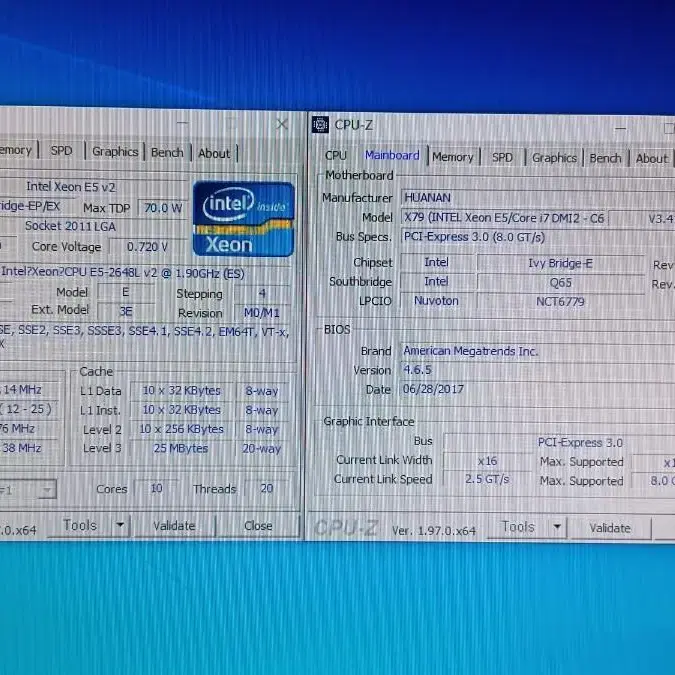Screen dimensions: 675x675
Task: Click Validate button in right CPU-Z window
Action: point(610,528)
